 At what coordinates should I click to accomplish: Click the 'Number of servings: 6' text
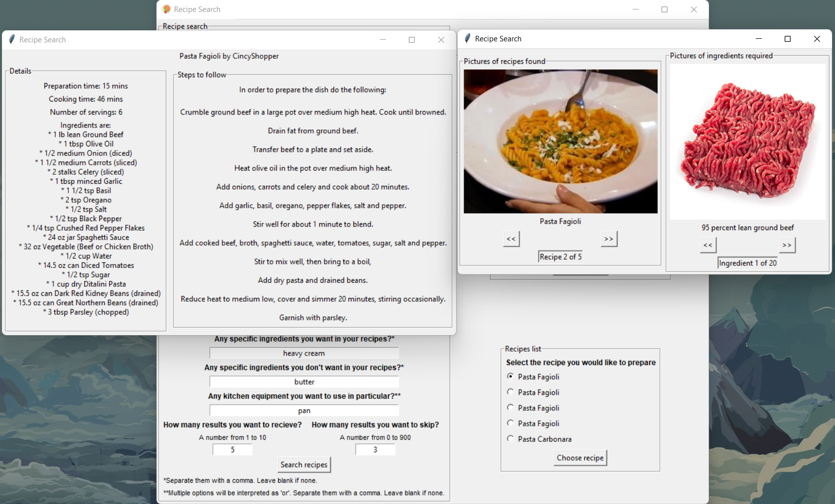(86, 112)
